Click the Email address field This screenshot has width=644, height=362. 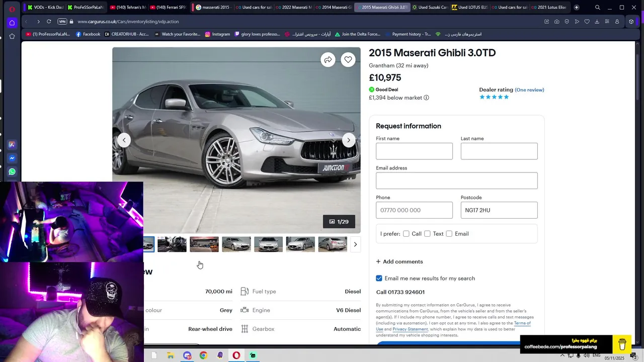(x=457, y=181)
